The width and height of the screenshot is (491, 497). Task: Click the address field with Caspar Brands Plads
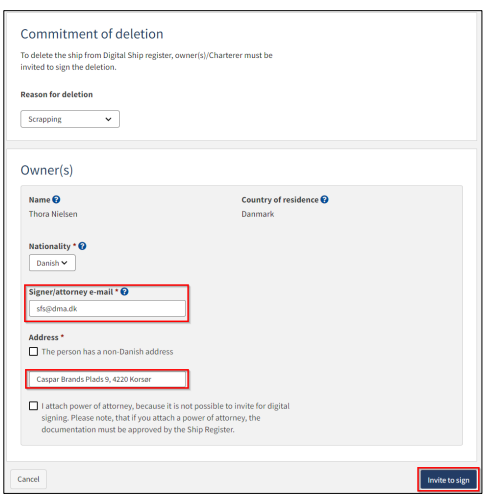click(x=107, y=379)
